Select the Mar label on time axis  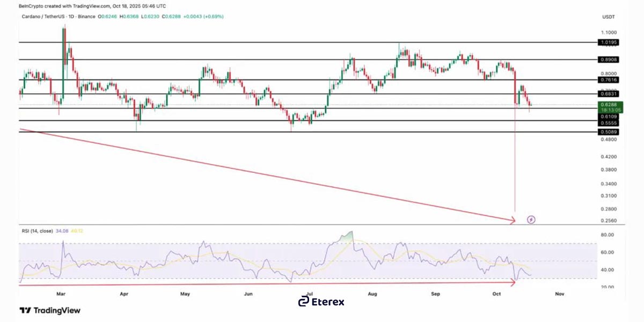(61, 294)
